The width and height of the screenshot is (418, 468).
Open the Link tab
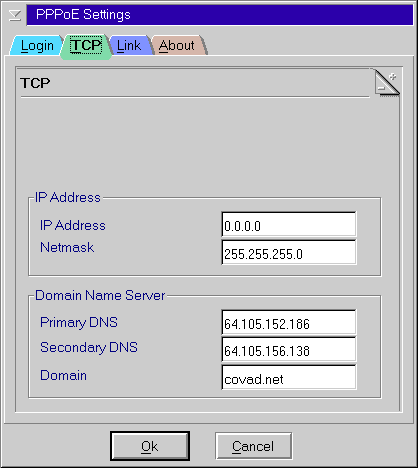(129, 45)
